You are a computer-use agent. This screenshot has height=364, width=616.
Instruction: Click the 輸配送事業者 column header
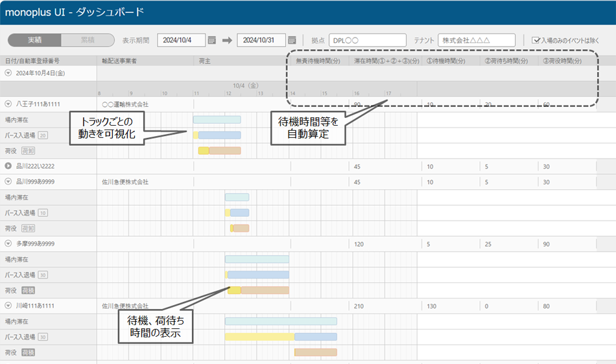pyautogui.click(x=120, y=61)
